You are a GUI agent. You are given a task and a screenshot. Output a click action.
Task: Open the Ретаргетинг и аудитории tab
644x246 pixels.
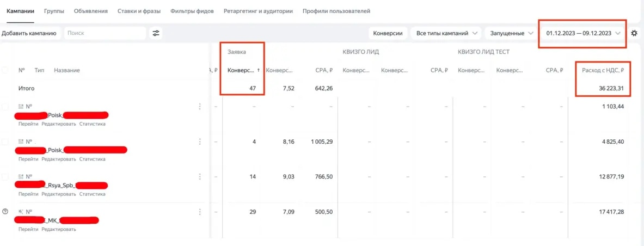259,11
